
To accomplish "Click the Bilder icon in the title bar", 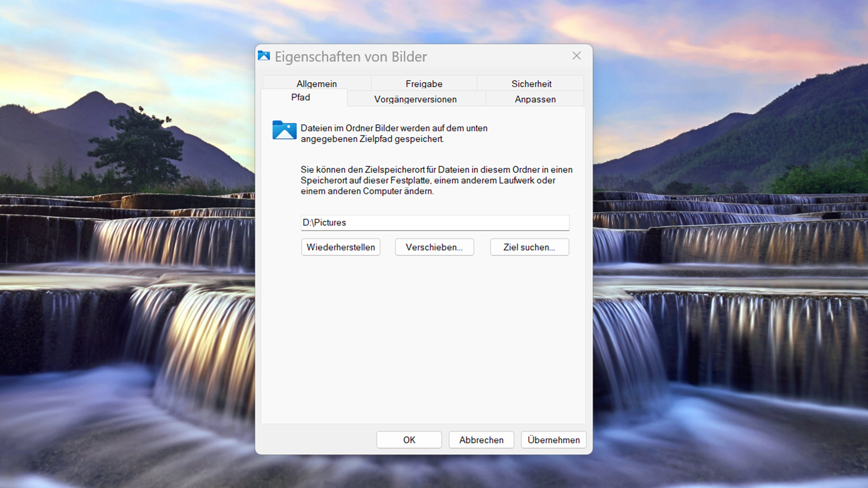I will tap(264, 56).
